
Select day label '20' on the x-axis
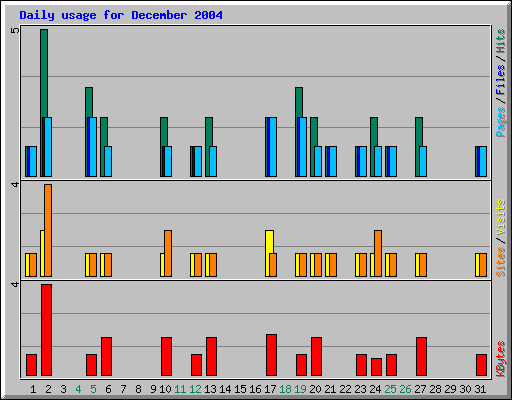pyautogui.click(x=315, y=389)
